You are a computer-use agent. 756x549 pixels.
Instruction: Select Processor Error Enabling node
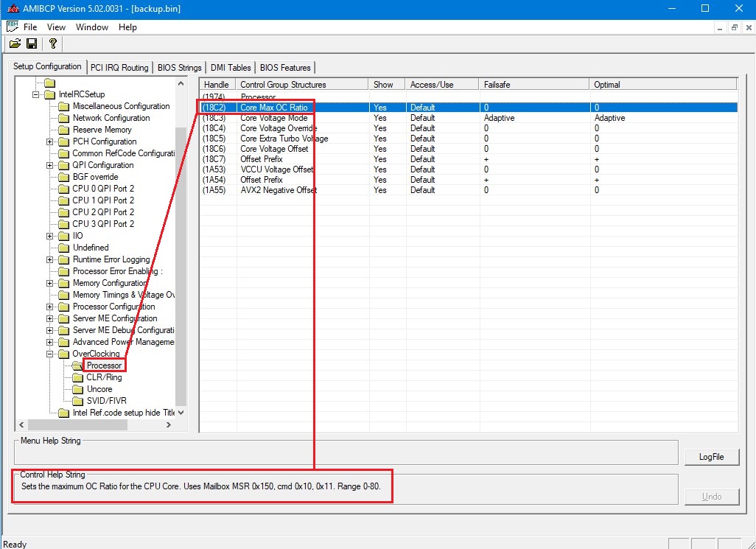(x=117, y=271)
